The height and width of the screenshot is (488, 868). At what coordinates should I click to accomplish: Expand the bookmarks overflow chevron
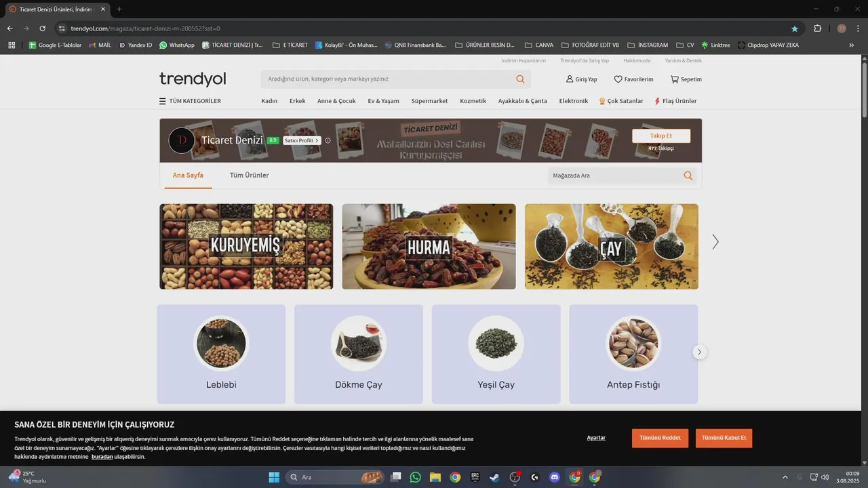(x=852, y=45)
